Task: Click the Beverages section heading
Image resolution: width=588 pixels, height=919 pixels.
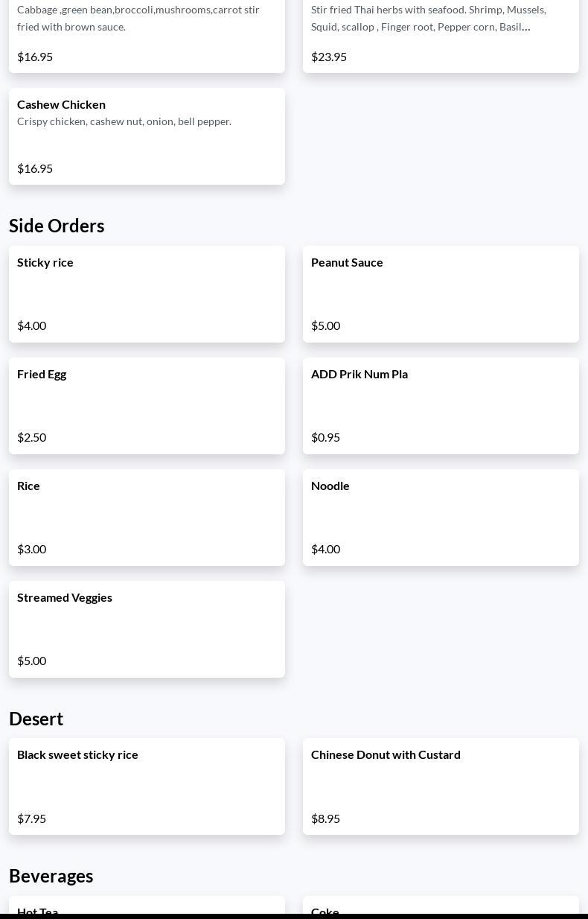Action: [51, 876]
